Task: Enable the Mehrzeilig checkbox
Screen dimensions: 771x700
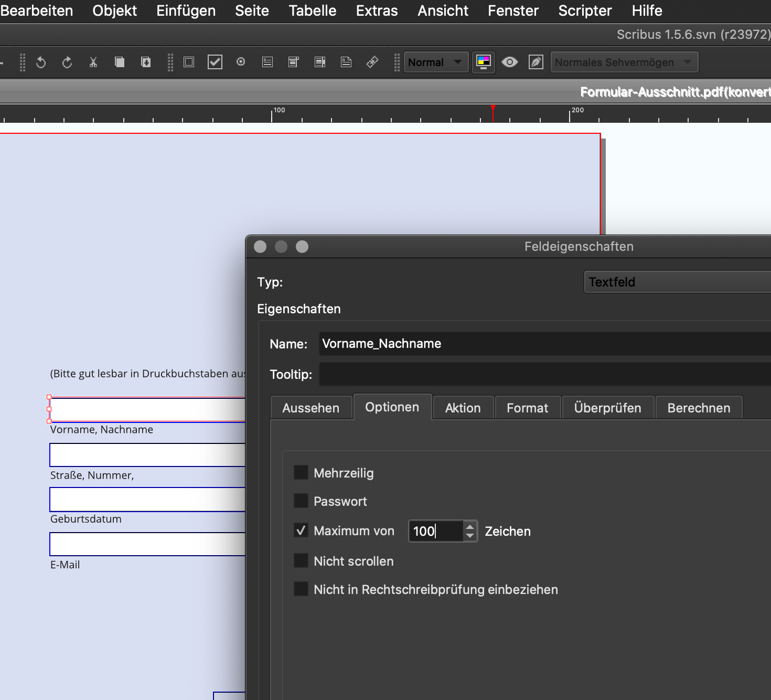Action: (x=301, y=472)
